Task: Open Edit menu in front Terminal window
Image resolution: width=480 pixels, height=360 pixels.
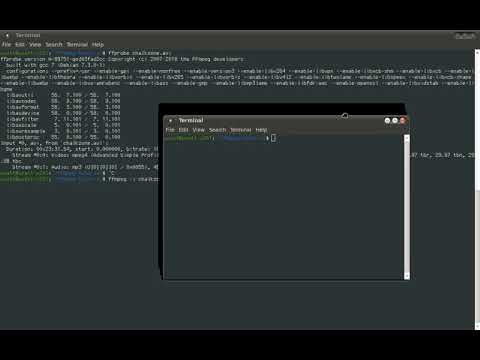Action: click(183, 130)
